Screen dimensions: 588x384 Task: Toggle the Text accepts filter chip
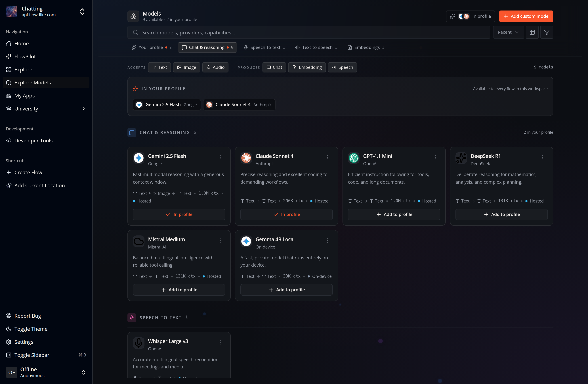point(159,67)
